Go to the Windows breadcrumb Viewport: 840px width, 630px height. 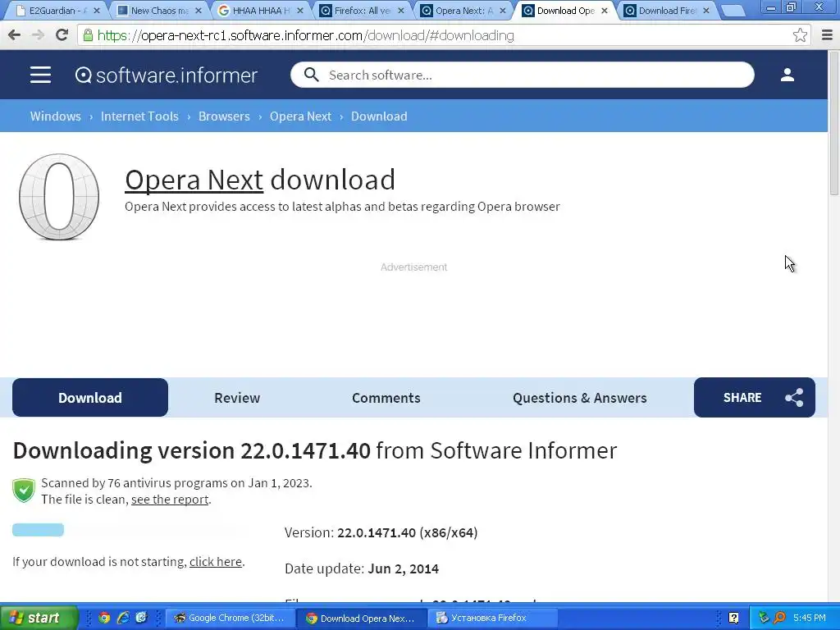(55, 116)
